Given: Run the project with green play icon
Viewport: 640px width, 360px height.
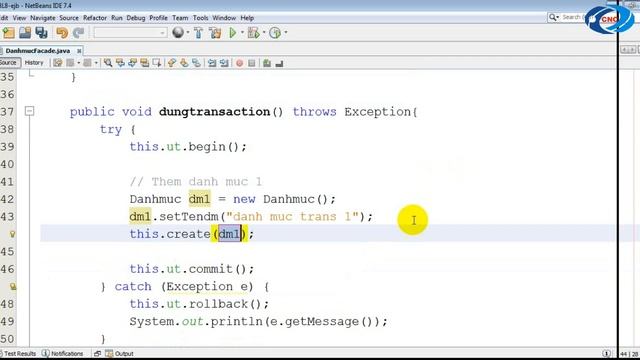Looking at the screenshot, I should pos(233,33).
